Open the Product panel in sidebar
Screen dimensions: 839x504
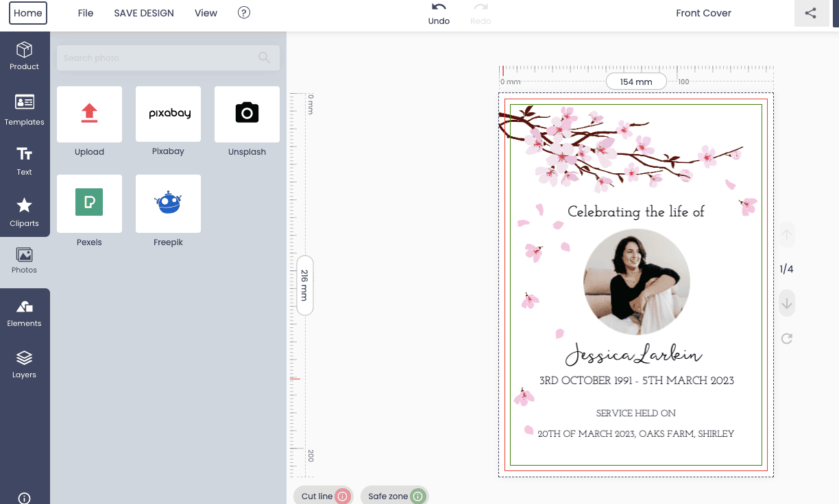click(x=25, y=56)
